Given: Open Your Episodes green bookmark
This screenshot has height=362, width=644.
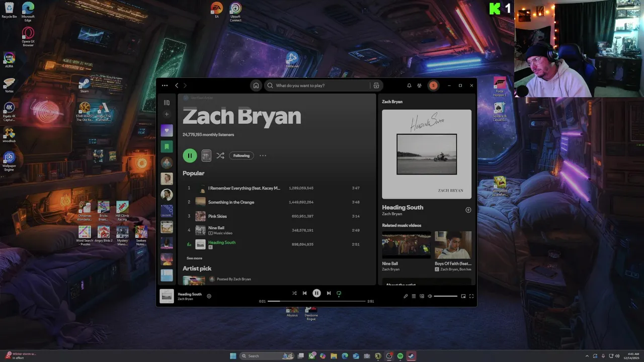Looking at the screenshot, I should [167, 147].
